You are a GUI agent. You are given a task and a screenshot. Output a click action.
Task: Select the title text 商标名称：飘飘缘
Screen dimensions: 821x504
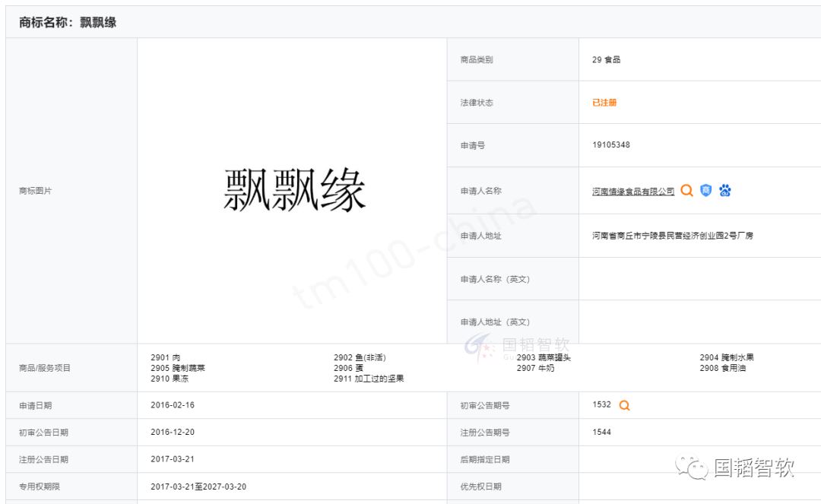pyautogui.click(x=68, y=23)
